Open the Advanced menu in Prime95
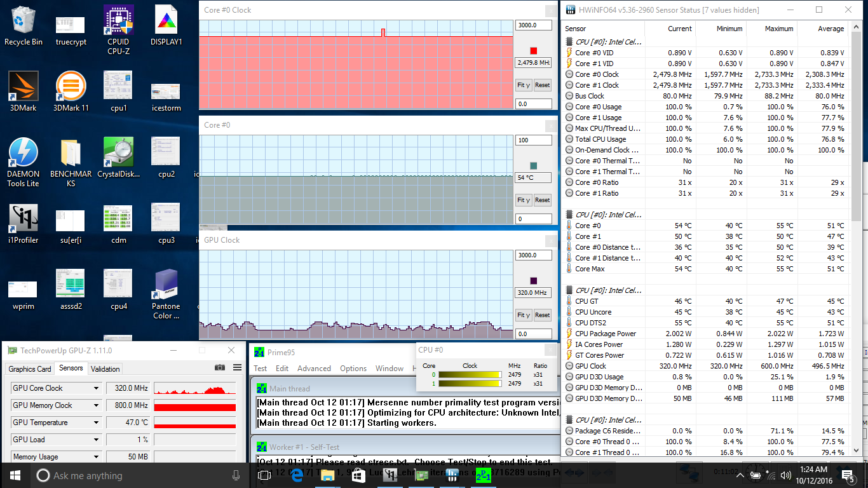Screen dimensions: 868x488 pyautogui.click(x=314, y=369)
